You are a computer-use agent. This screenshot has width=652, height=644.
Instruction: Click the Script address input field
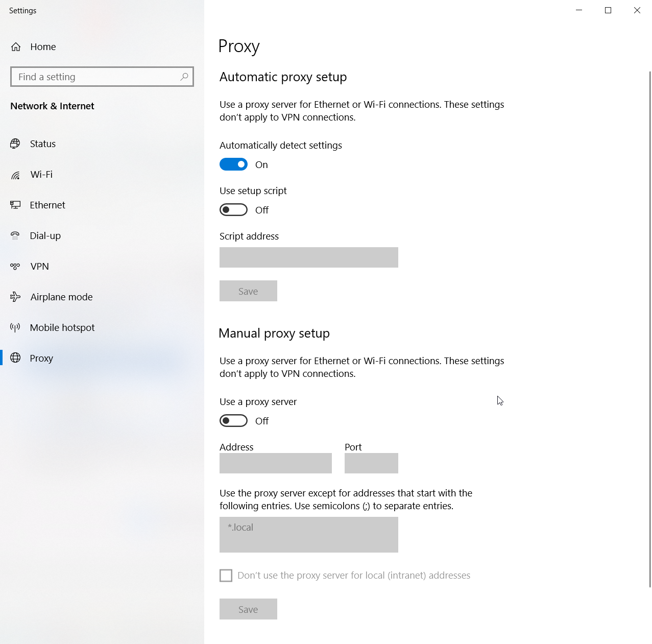coord(308,257)
